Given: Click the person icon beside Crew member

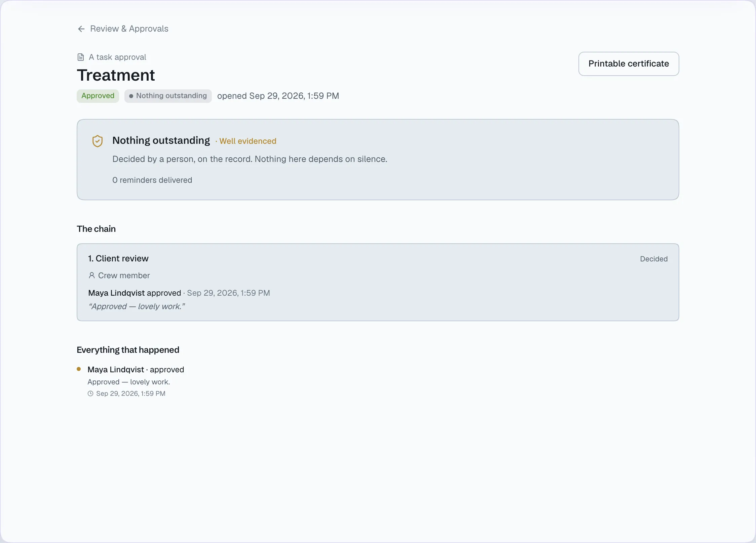Looking at the screenshot, I should [91, 276].
